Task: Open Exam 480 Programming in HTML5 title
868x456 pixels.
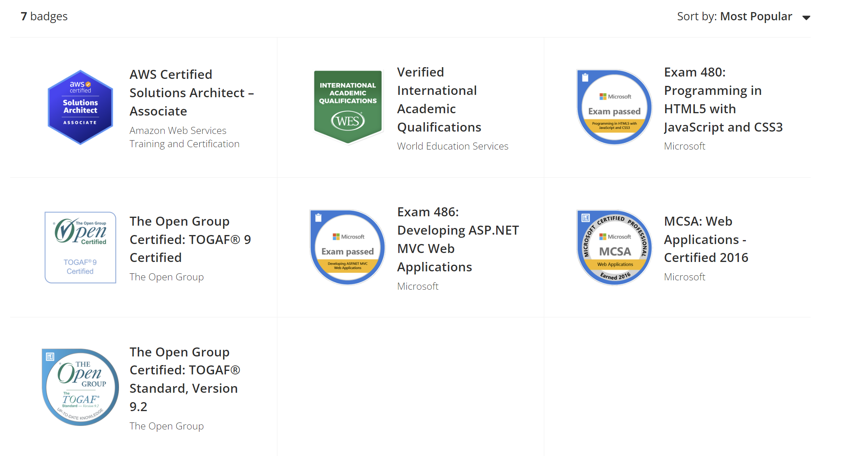Action: tap(723, 100)
